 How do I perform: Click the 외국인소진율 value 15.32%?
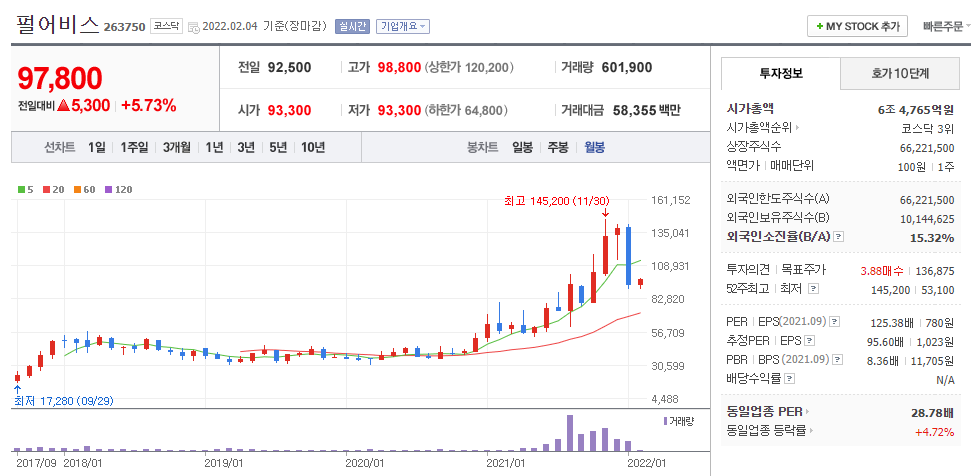click(x=934, y=237)
